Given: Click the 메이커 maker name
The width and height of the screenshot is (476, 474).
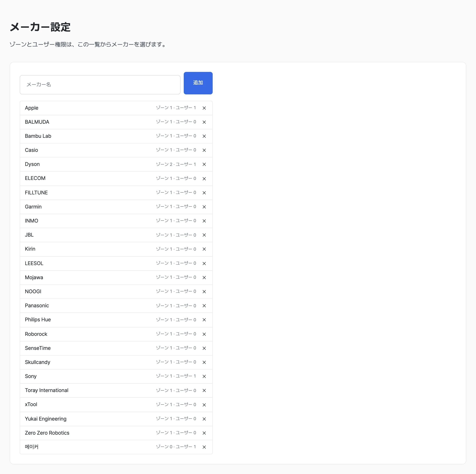Looking at the screenshot, I should click(x=32, y=447).
